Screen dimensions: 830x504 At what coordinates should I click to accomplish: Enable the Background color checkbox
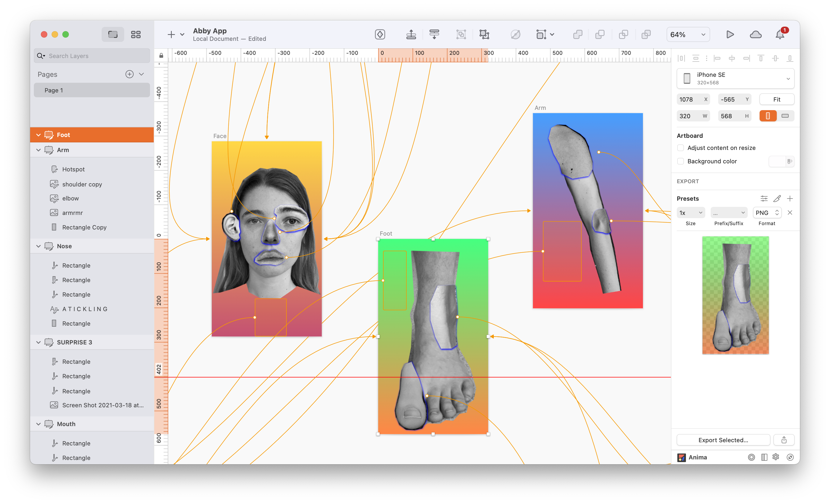tap(681, 161)
